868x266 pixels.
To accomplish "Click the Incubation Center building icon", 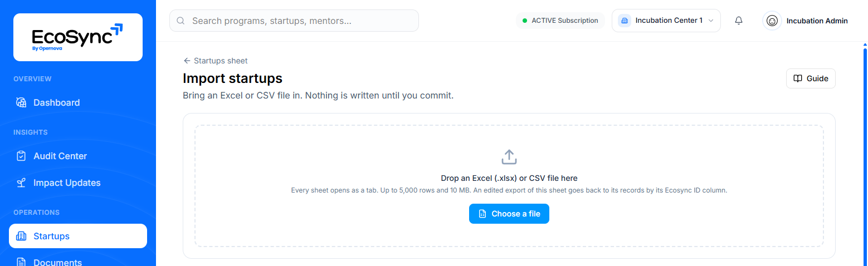I will coord(625,21).
